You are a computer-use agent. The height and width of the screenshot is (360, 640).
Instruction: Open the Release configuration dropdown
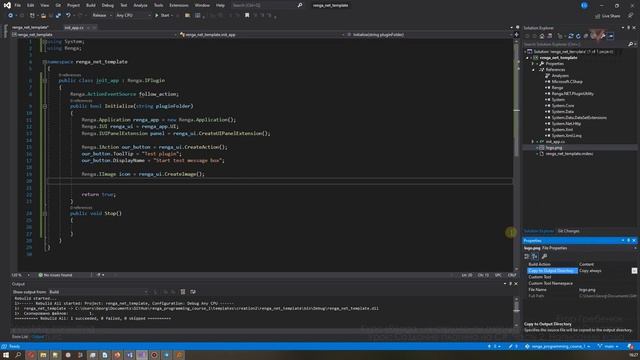click(x=102, y=16)
